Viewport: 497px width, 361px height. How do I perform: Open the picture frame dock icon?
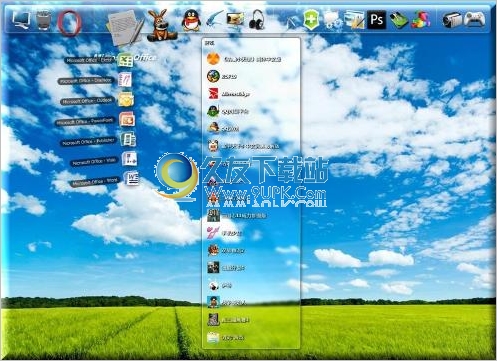tap(235, 19)
